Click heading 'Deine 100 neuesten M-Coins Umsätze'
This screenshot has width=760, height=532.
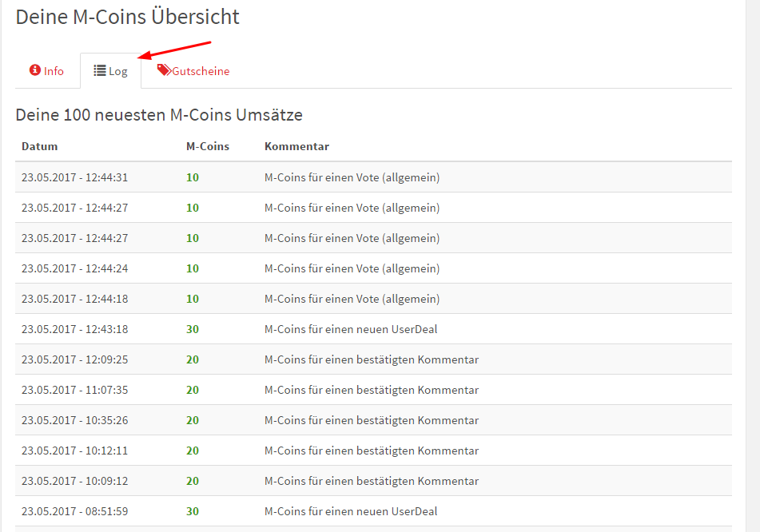coord(158,115)
